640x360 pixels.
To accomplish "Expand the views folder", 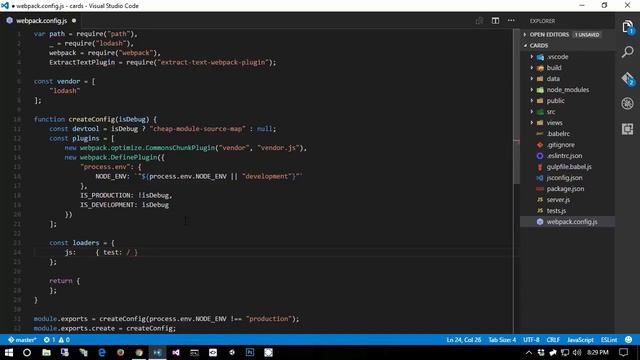I will point(531,123).
